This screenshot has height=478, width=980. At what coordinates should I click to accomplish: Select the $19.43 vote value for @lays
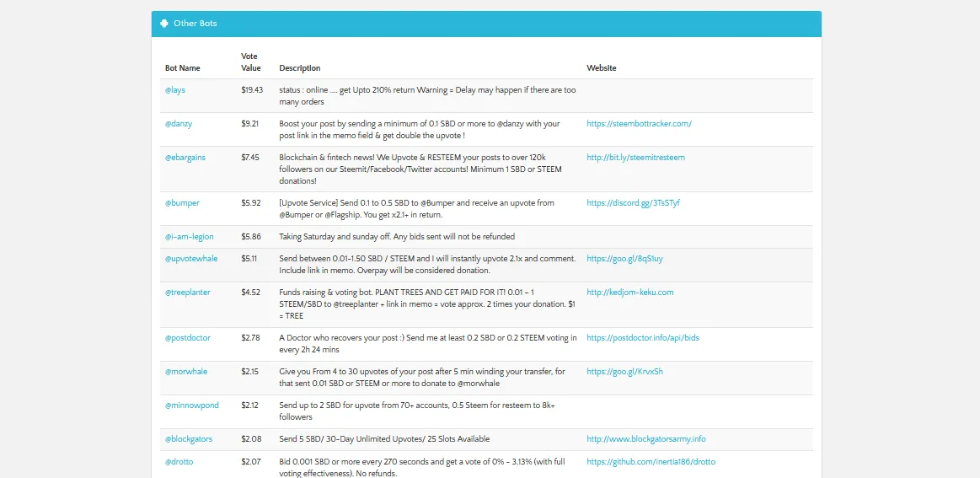pyautogui.click(x=252, y=90)
